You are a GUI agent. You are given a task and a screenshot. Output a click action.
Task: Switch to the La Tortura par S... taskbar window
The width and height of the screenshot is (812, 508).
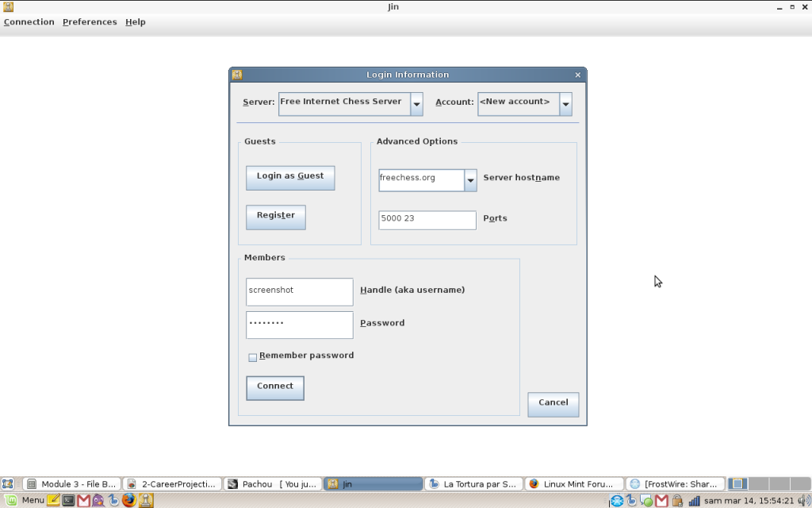tap(474, 484)
